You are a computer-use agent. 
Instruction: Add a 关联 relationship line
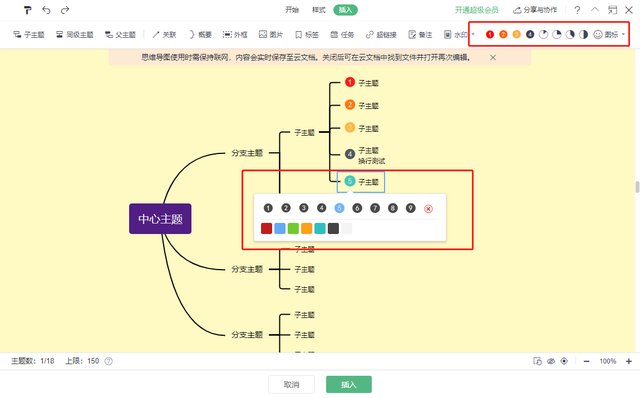tap(164, 35)
